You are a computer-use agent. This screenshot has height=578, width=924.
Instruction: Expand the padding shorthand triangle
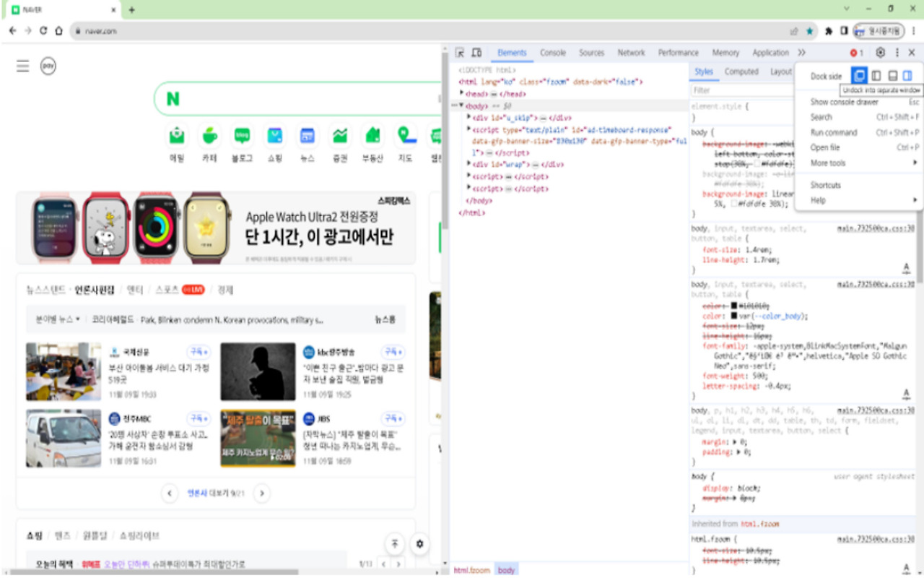click(x=738, y=452)
